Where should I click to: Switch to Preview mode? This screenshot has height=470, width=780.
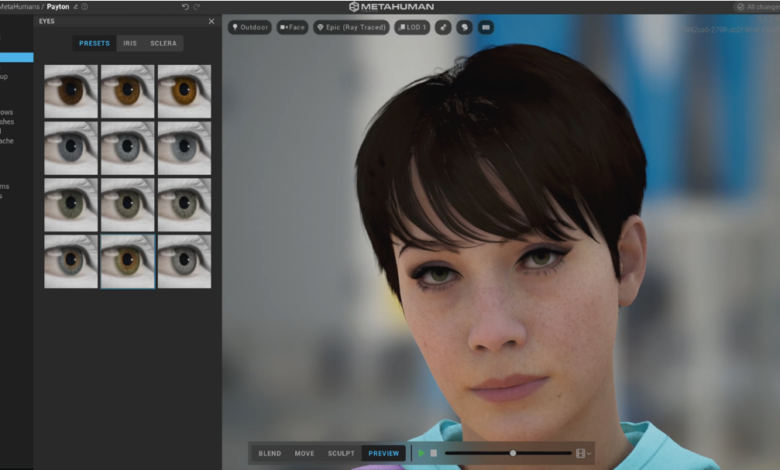tap(384, 453)
